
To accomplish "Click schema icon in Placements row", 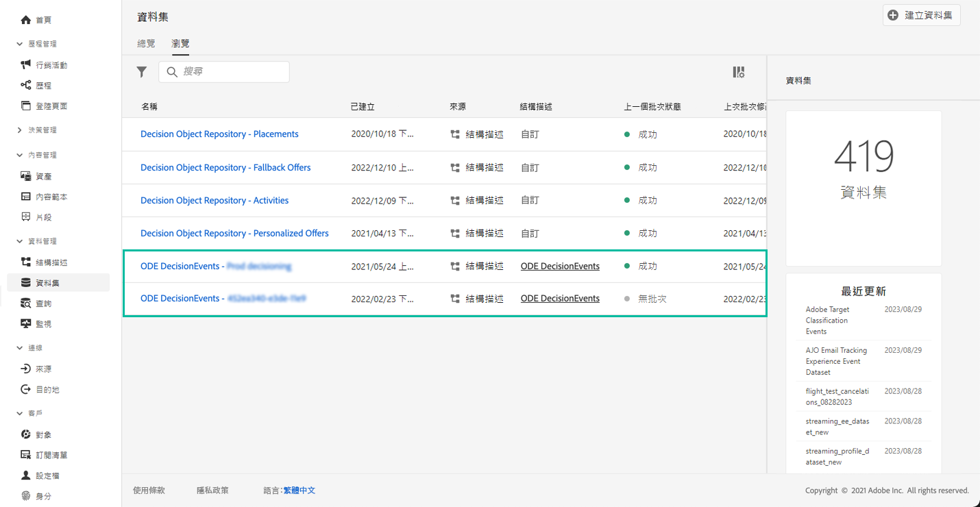I will coord(455,134).
